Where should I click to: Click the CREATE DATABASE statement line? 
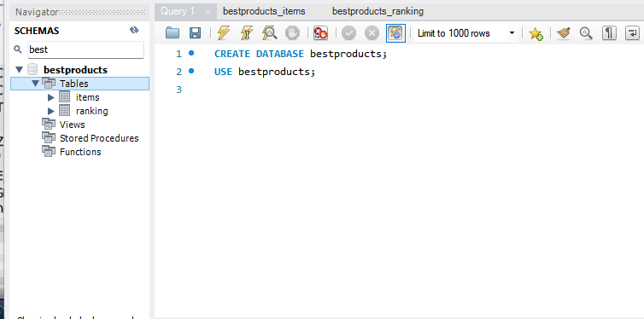[301, 54]
